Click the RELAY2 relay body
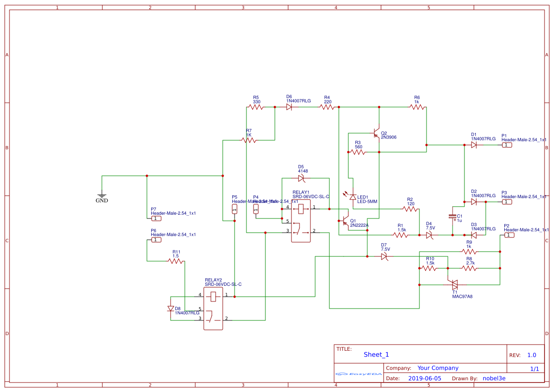 (213, 309)
